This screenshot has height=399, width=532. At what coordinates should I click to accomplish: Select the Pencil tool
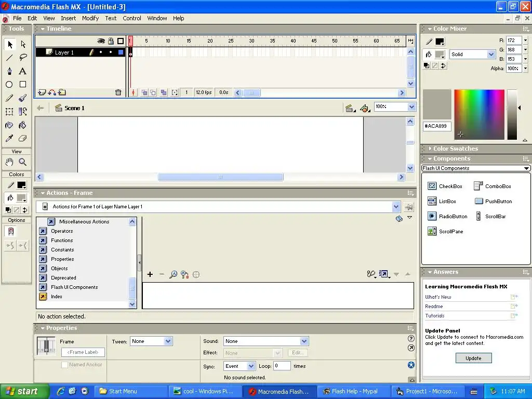(x=9, y=98)
